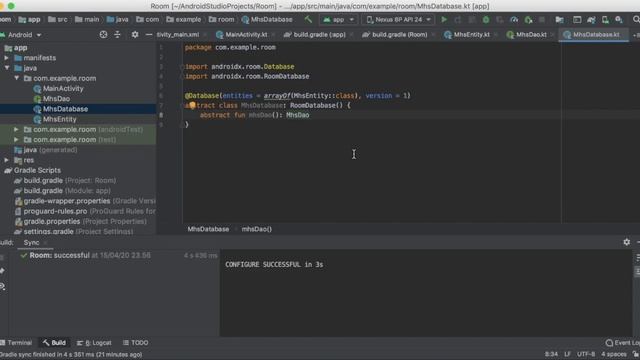
Task: Run the app with the green play icon
Action: coord(444,19)
